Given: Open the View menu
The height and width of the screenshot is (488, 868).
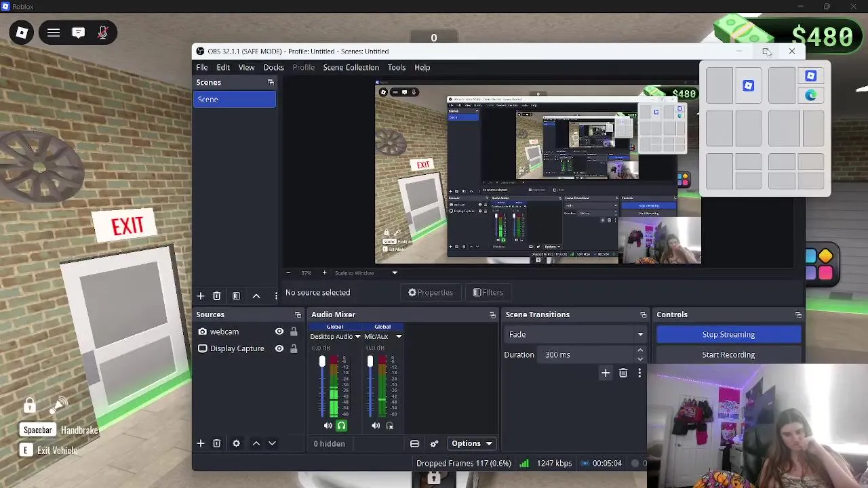Looking at the screenshot, I should [x=246, y=67].
